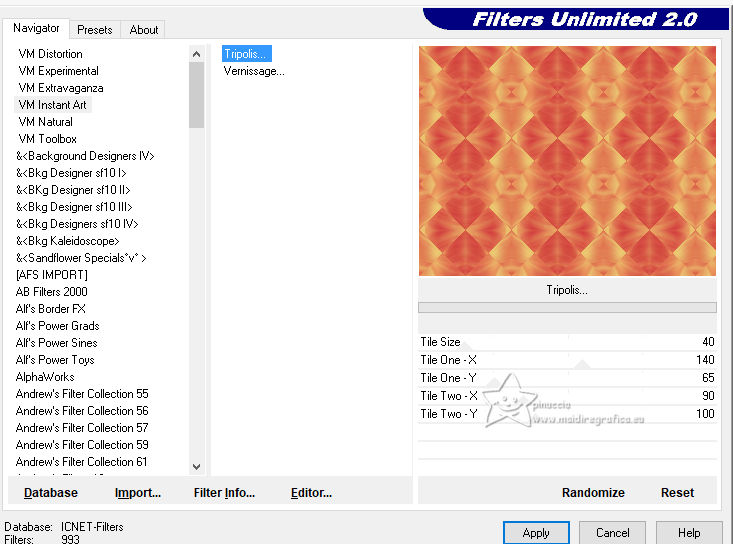Select &<Sandflower Specials"v"> category
Image resolution: width=733 pixels, height=544 pixels.
pyautogui.click(x=81, y=258)
